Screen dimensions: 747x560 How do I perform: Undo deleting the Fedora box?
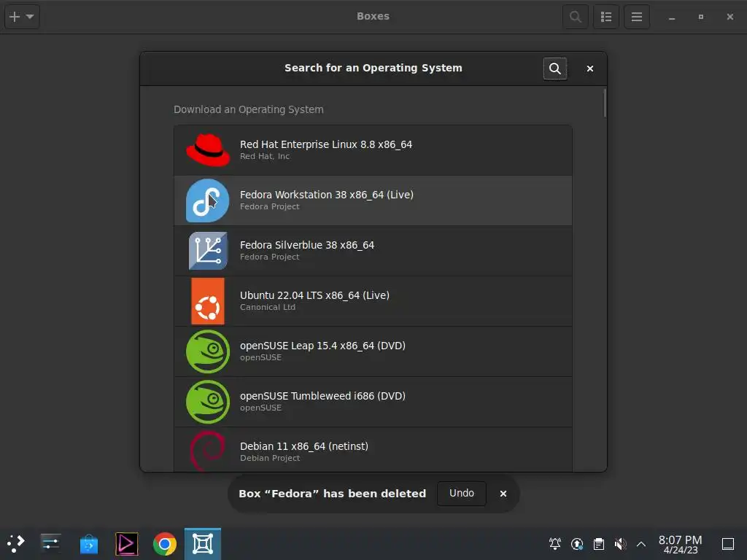(x=462, y=494)
